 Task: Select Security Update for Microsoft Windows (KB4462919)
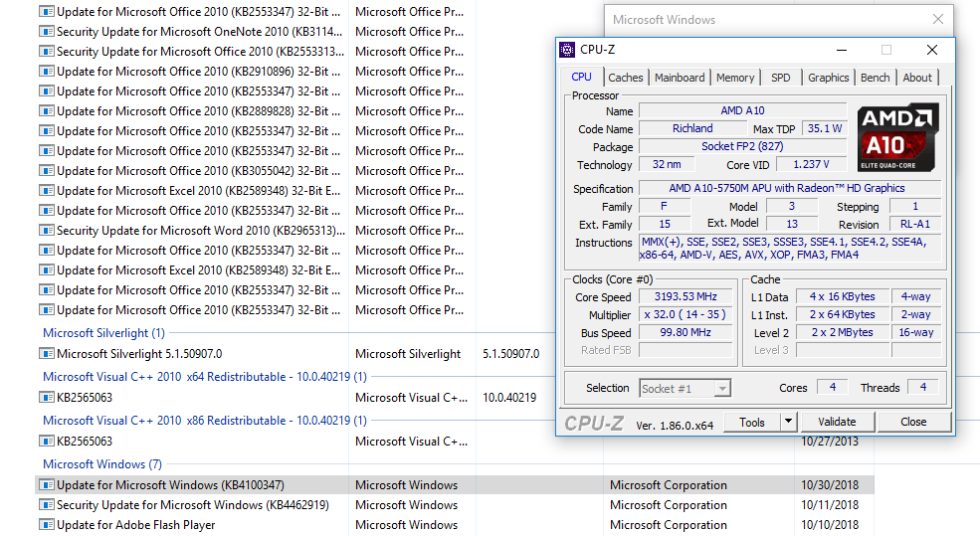tap(192, 505)
